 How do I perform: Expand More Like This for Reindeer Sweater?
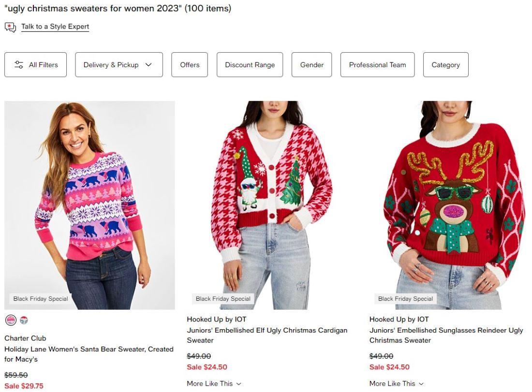tap(396, 383)
